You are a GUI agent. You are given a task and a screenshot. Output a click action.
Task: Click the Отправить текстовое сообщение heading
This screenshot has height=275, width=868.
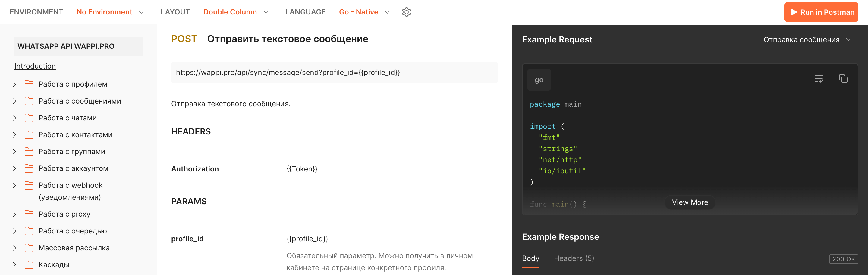pyautogui.click(x=288, y=39)
